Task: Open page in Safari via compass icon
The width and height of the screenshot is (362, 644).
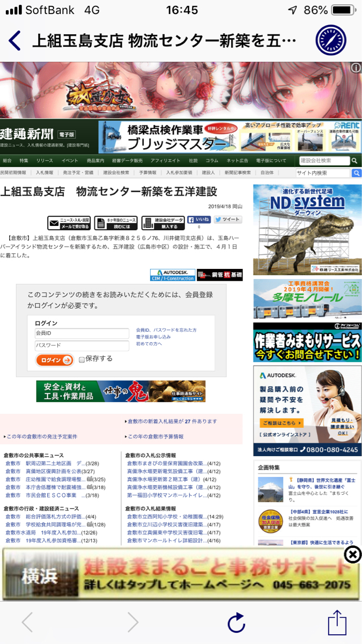Action: (331, 40)
